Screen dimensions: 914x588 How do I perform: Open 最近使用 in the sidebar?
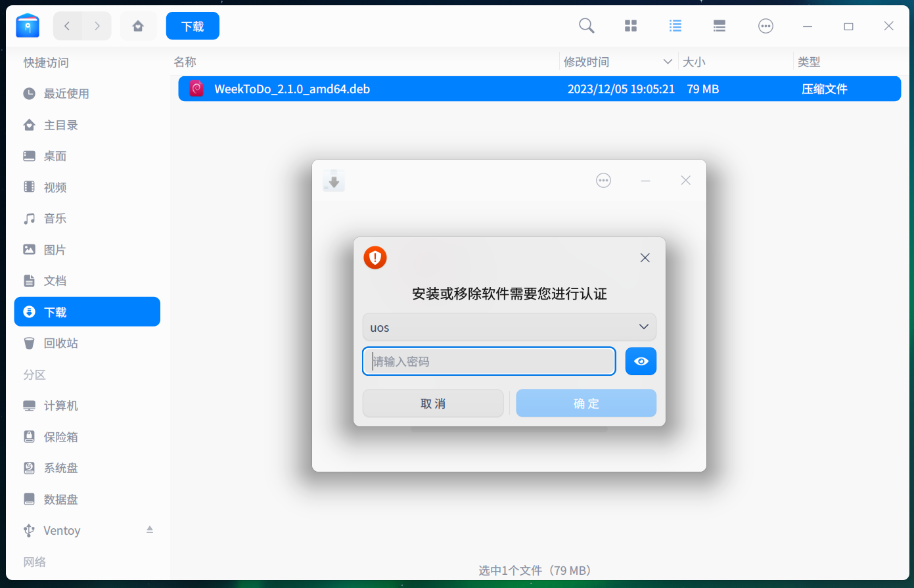(87, 94)
